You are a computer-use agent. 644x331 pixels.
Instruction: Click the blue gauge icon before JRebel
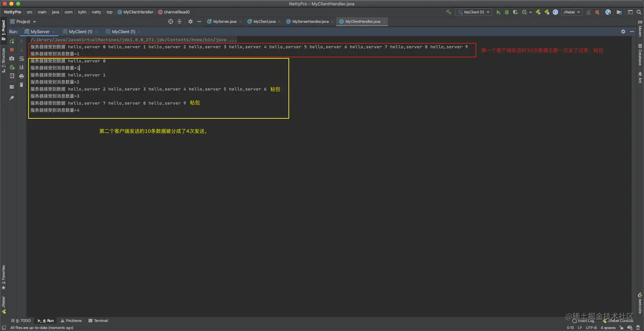(x=555, y=12)
